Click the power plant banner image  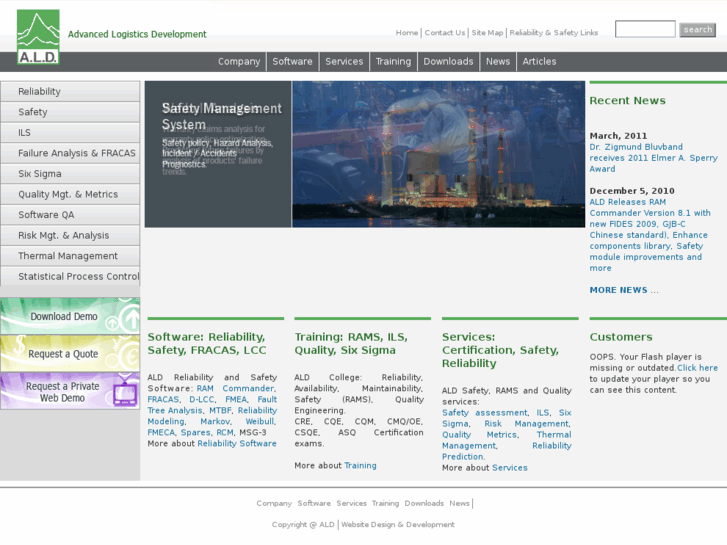pyautogui.click(x=439, y=154)
